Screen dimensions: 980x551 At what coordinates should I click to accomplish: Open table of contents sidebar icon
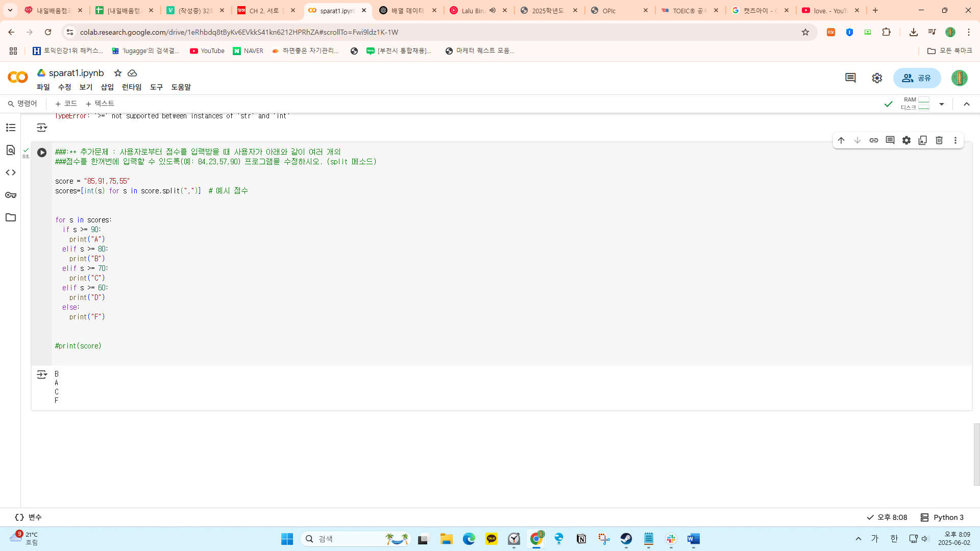pyautogui.click(x=11, y=128)
